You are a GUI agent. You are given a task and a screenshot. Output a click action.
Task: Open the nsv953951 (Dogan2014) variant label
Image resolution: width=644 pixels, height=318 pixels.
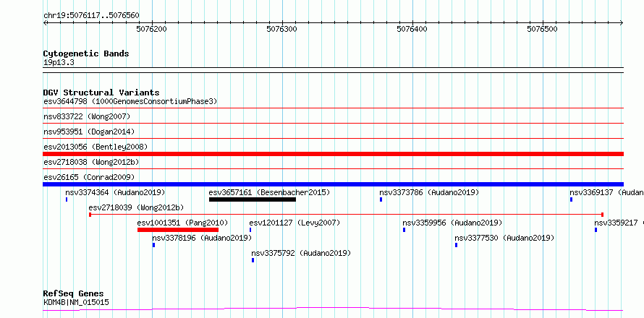pos(89,132)
